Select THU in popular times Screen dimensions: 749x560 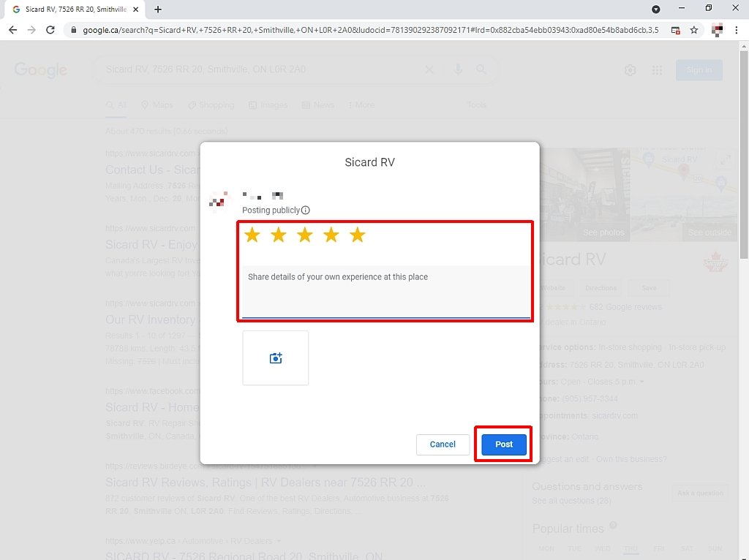pyautogui.click(x=631, y=548)
